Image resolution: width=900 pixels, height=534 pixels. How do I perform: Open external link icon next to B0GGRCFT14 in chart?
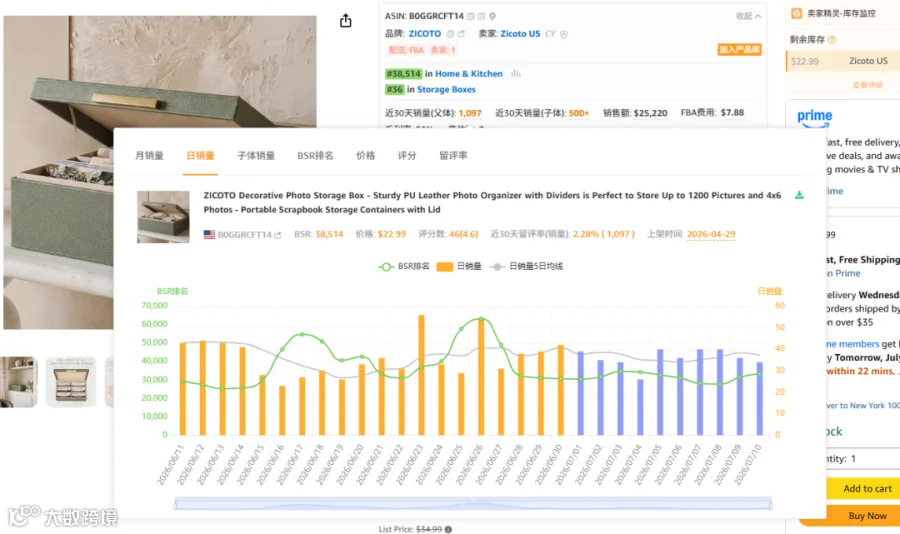coord(278,235)
